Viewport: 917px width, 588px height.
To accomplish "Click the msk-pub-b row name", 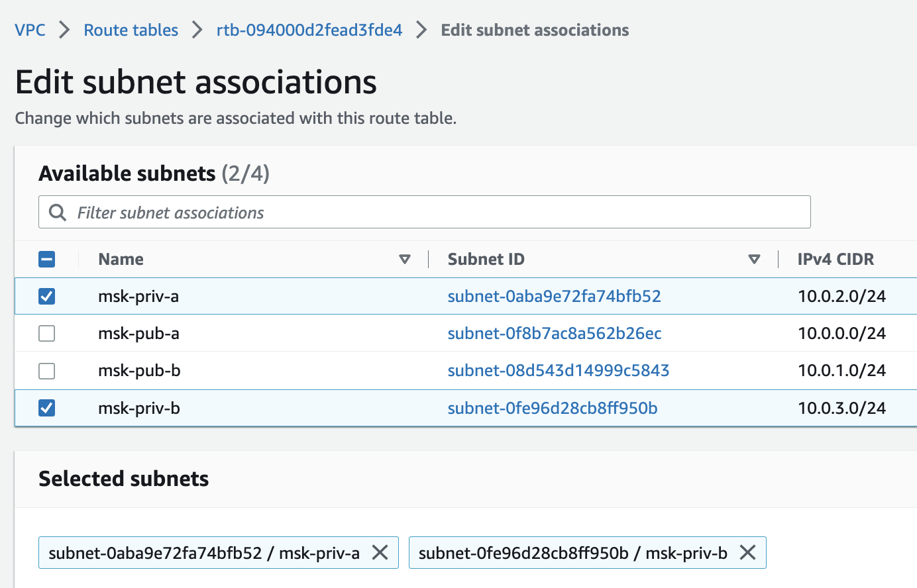I will (x=139, y=371).
